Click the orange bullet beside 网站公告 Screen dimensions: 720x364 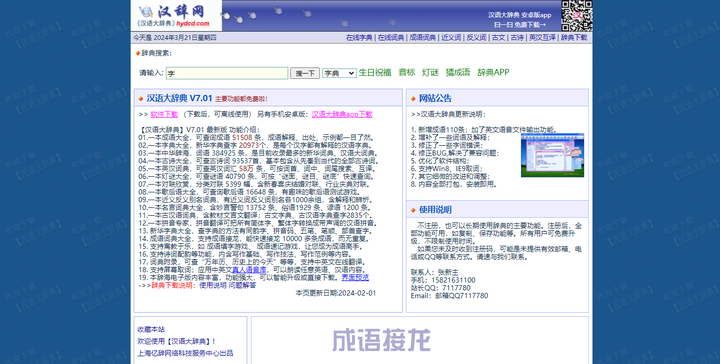pyautogui.click(x=413, y=99)
